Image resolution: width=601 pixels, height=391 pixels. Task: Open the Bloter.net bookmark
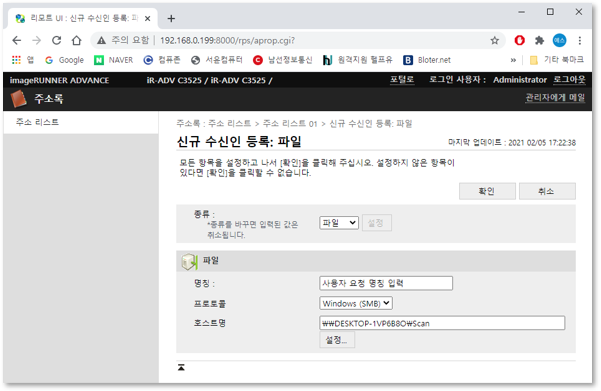point(427,60)
